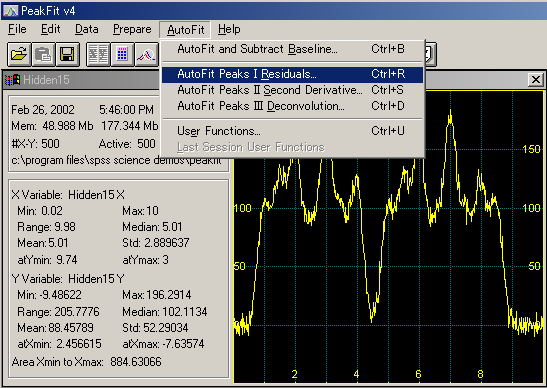
Task: Click the 'Median: 5.01' value
Action: tap(152, 227)
